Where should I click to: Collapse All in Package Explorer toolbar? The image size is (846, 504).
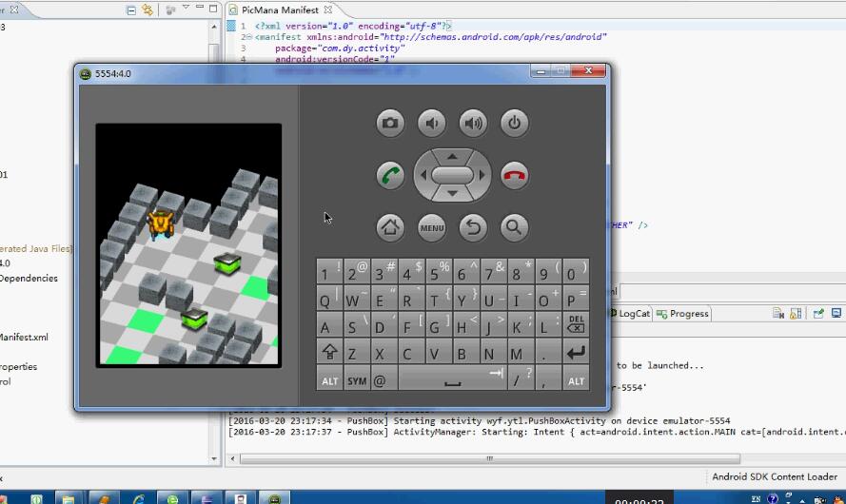131,10
